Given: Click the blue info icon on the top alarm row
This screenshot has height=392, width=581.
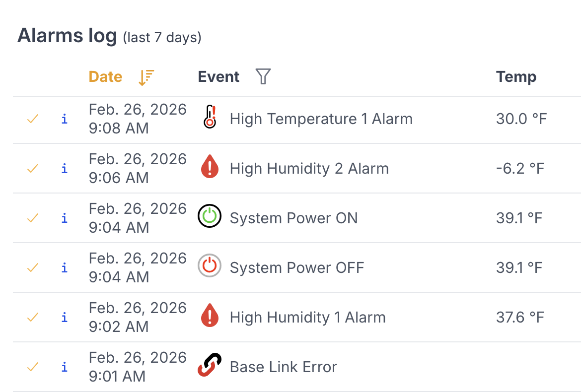Looking at the screenshot, I should tap(64, 119).
